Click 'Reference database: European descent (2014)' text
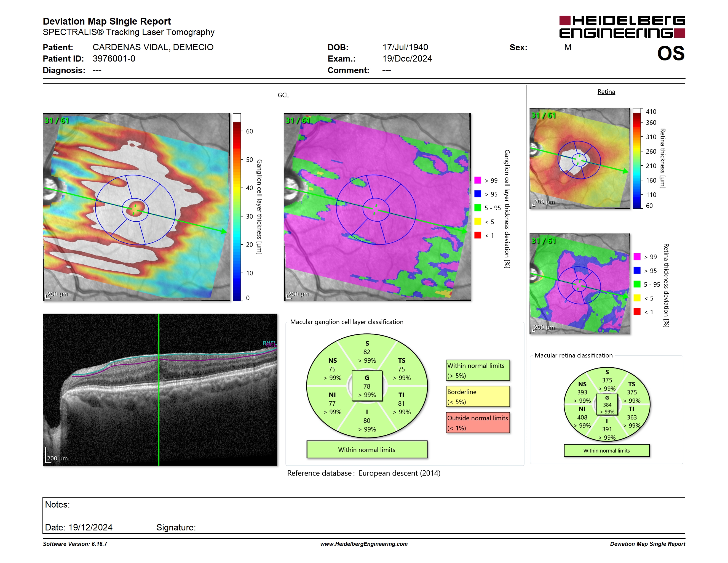The image size is (728, 563). click(364, 473)
